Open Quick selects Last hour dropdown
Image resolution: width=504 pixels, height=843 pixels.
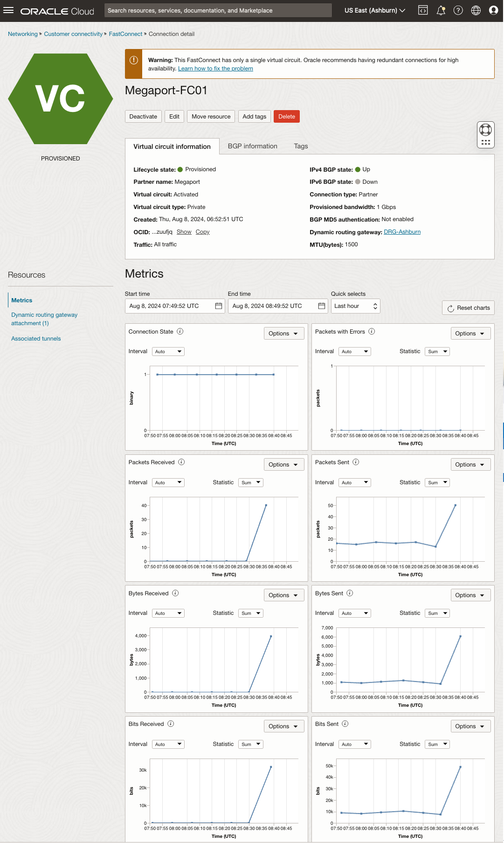coord(356,306)
